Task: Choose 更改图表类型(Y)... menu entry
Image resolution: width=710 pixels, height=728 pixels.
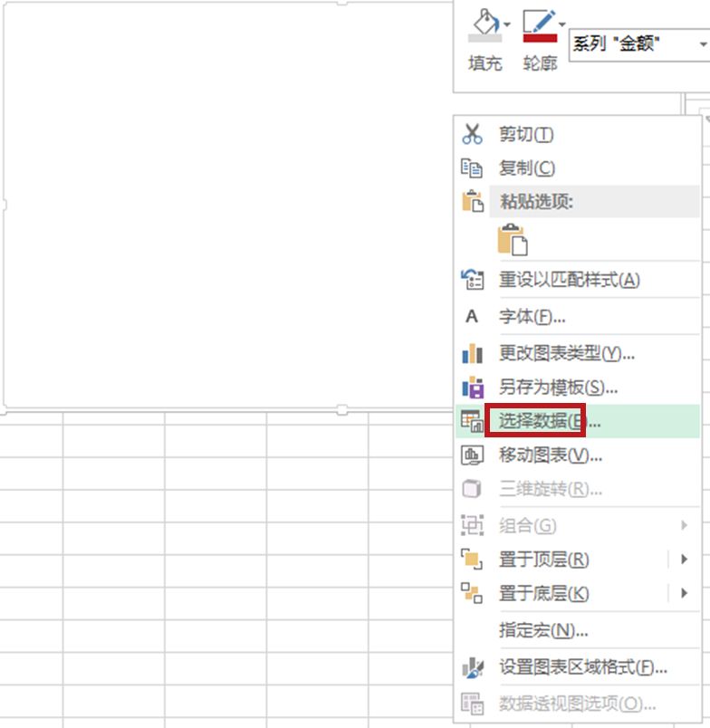Action: 578,354
